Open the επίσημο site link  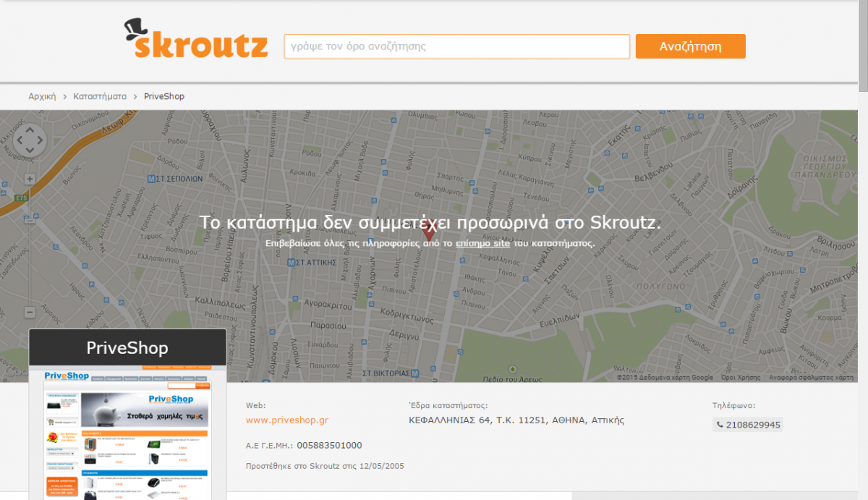[482, 243]
